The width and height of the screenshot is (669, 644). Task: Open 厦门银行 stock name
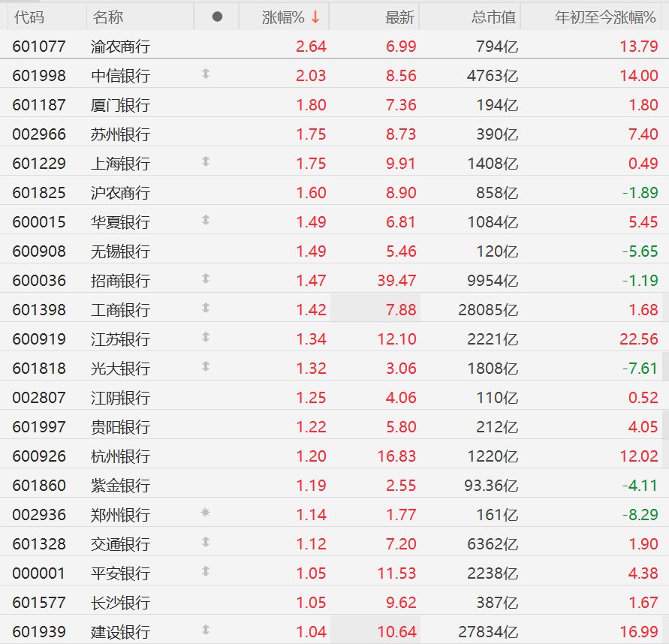[120, 105]
